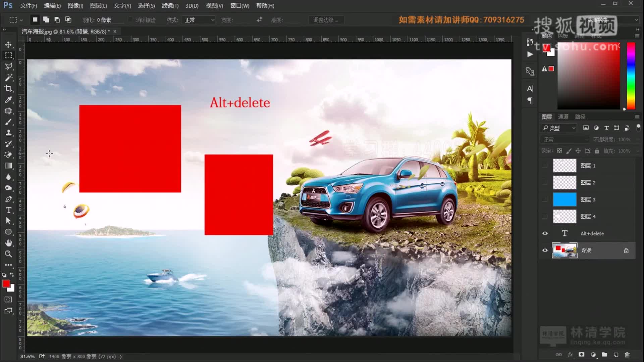The height and width of the screenshot is (362, 644).
Task: Toggle the layer filter switch
Action: tap(638, 128)
